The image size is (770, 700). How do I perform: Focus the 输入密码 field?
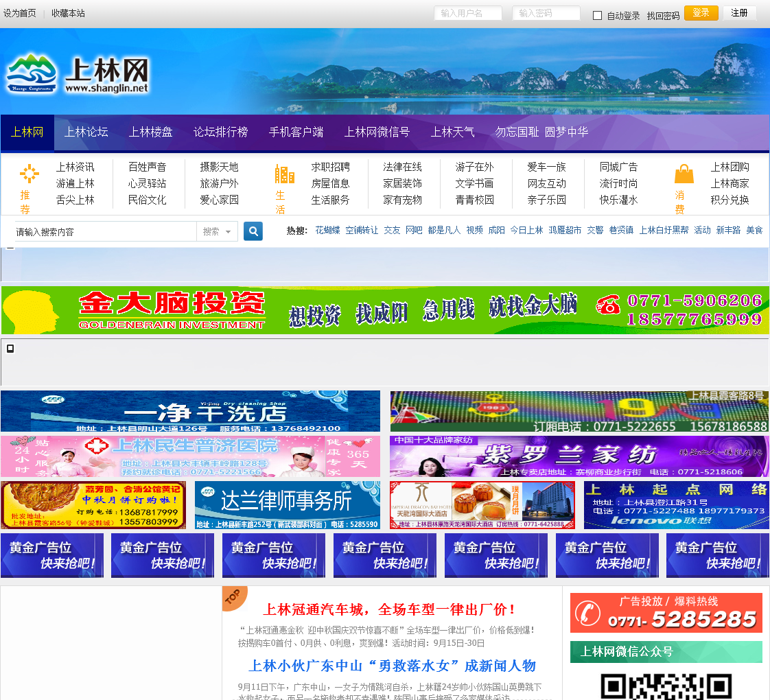pyautogui.click(x=546, y=13)
